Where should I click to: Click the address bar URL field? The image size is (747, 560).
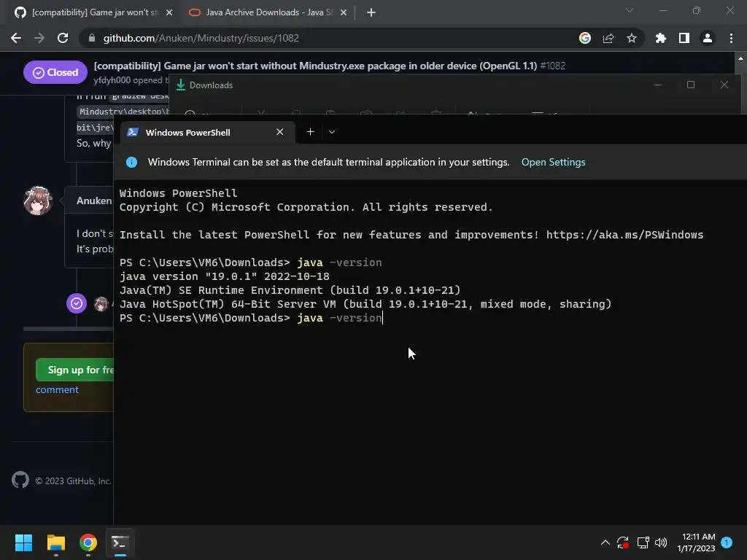tap(329, 38)
